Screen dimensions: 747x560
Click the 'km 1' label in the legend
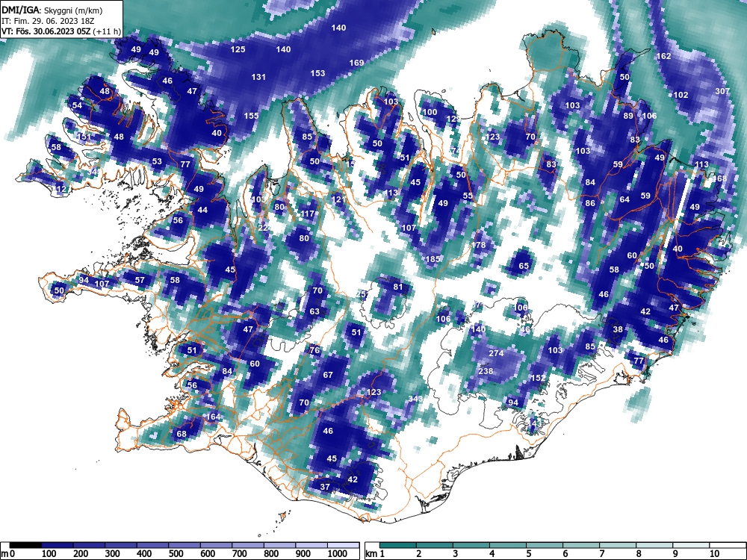(x=375, y=554)
